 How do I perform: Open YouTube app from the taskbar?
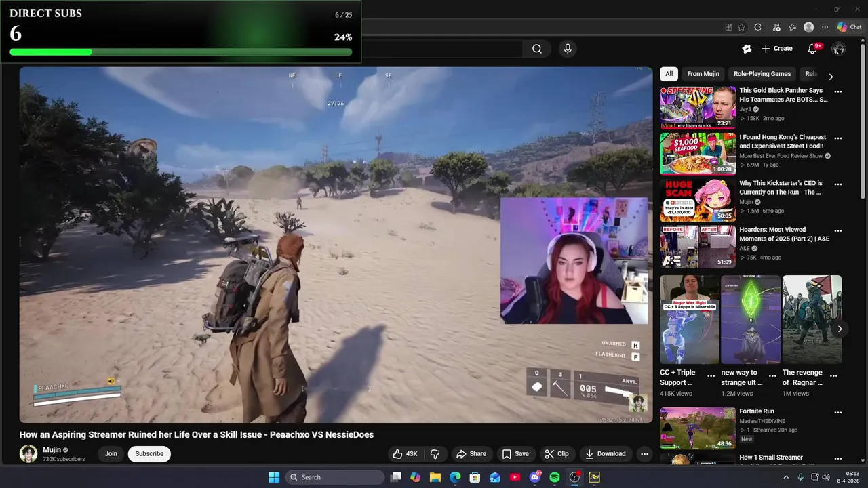click(515, 477)
